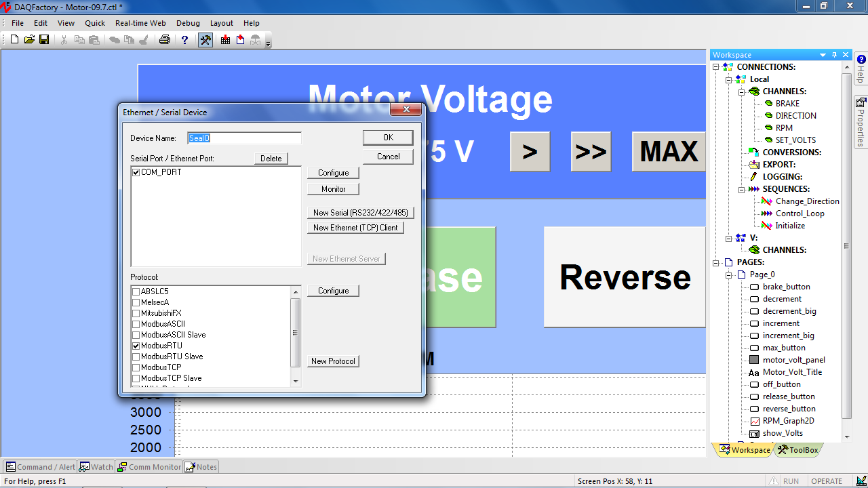Enable the ModbusTCP protocol checkbox
Viewport: 868px width, 488px height.
pos(136,367)
